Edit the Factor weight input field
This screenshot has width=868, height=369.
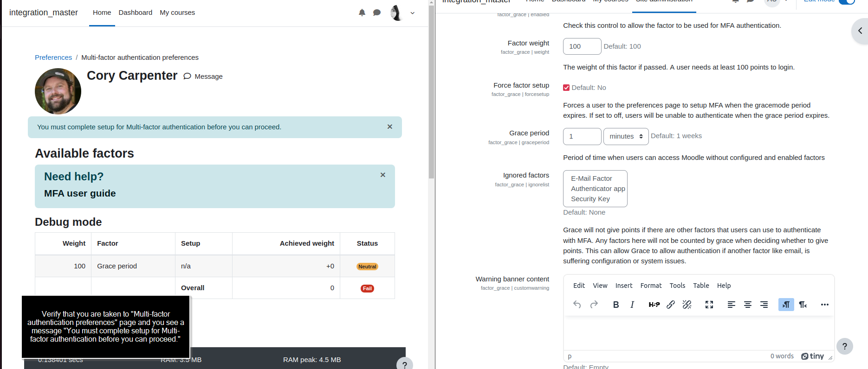582,46
